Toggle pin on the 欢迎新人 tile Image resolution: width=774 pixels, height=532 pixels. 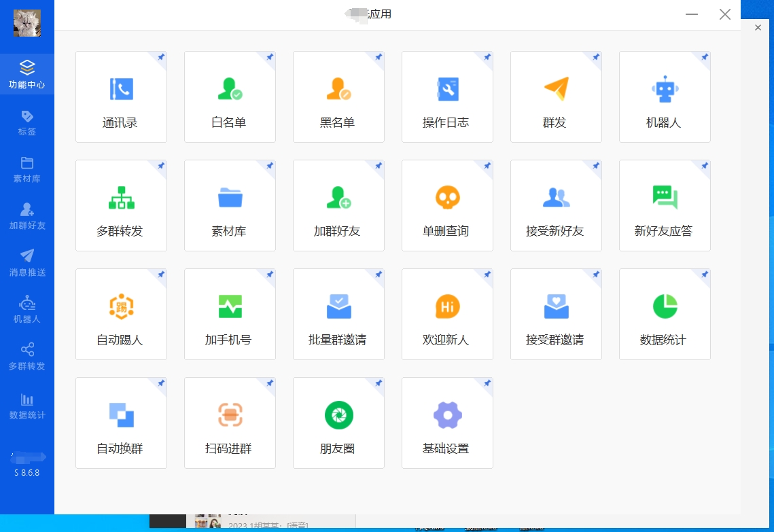tap(487, 274)
